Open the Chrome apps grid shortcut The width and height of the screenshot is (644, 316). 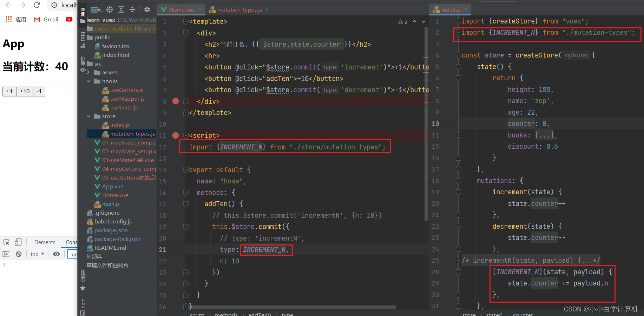pyautogui.click(x=9, y=19)
